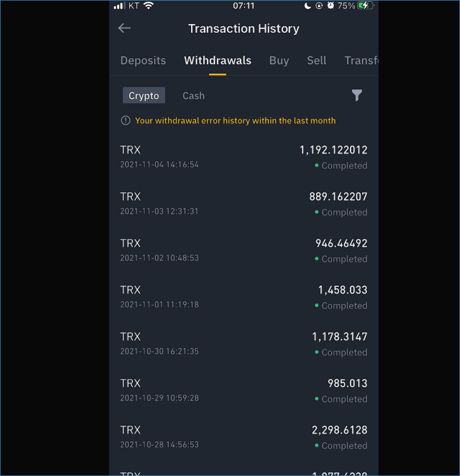Screen dimensions: 460x476
Task: Open the filter funnel icon
Action: (x=357, y=95)
